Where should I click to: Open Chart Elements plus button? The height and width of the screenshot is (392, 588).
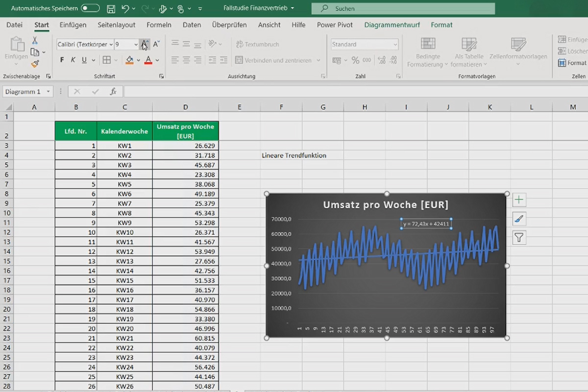coord(519,200)
